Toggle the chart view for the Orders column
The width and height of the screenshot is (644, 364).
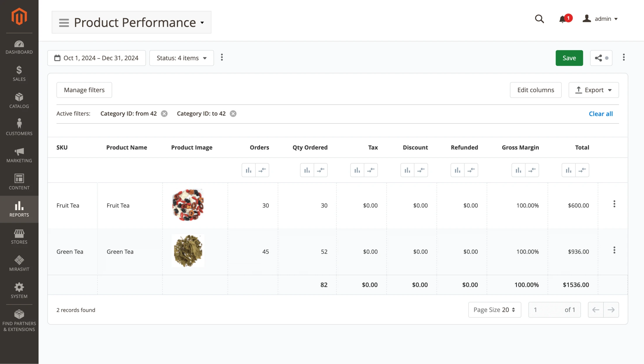[x=249, y=170]
